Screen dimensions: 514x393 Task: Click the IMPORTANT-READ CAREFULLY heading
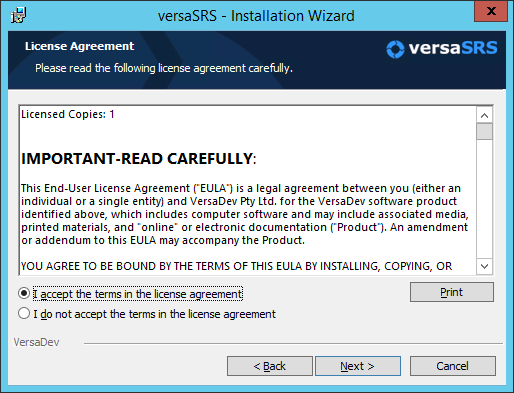pos(139,159)
